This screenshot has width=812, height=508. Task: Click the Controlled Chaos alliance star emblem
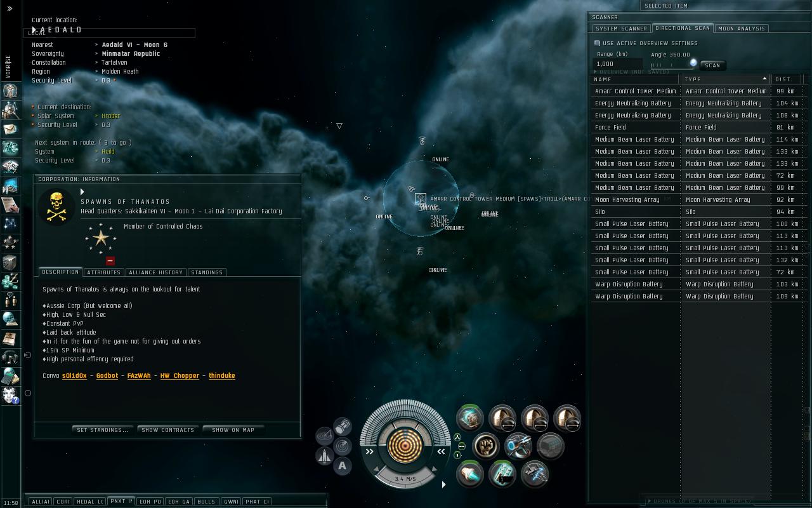click(101, 238)
